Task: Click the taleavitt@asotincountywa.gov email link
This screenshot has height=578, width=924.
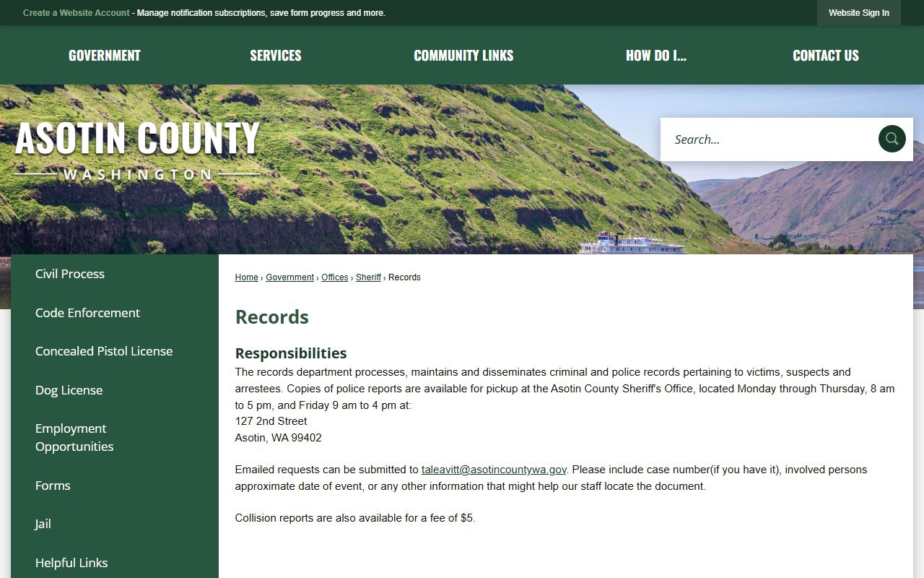Action: coord(494,470)
